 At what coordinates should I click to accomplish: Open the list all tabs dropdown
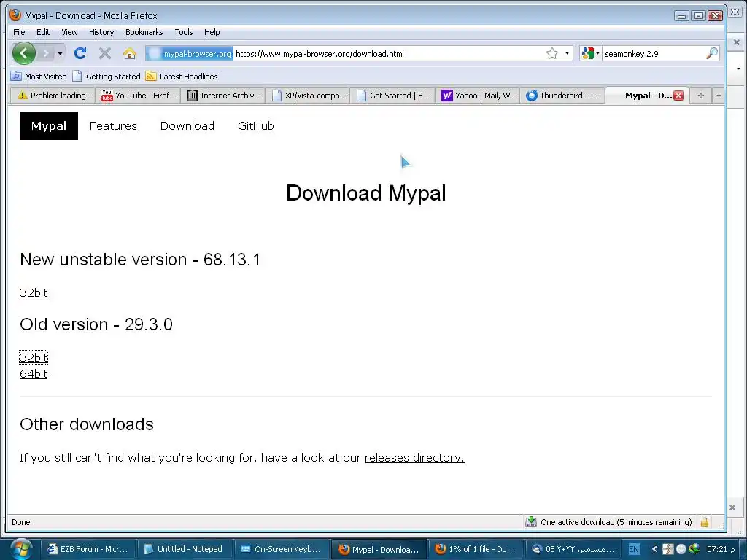point(719,96)
